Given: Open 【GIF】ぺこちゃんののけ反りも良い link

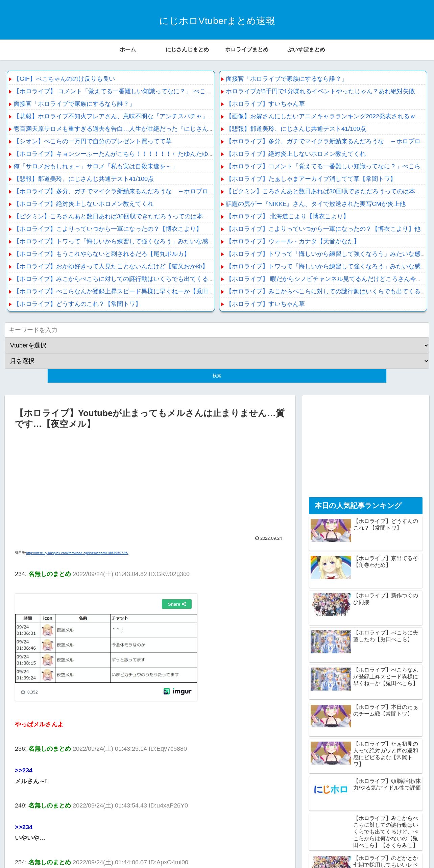Looking at the screenshot, I should (64, 79).
